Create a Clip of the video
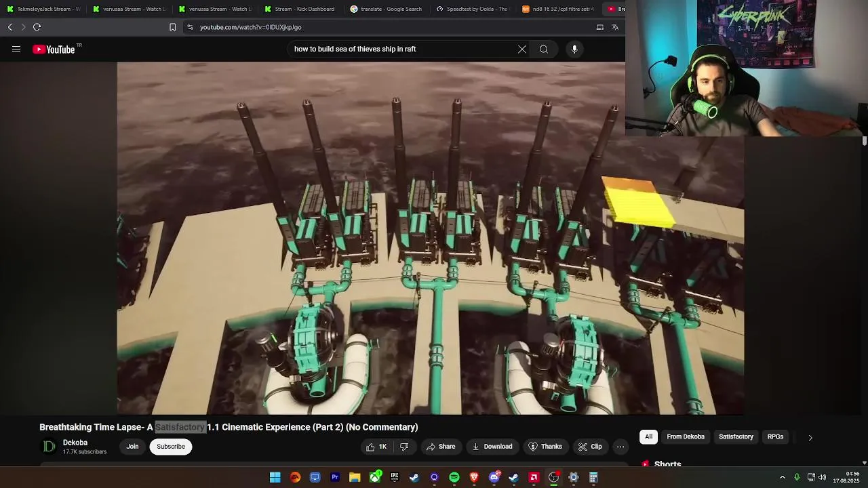This screenshot has width=868, height=488. [x=590, y=447]
